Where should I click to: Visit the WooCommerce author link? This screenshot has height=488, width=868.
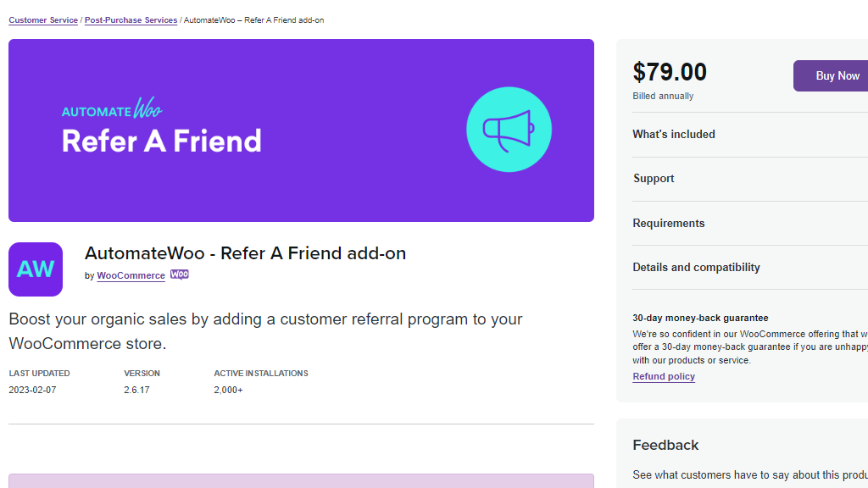pos(131,275)
